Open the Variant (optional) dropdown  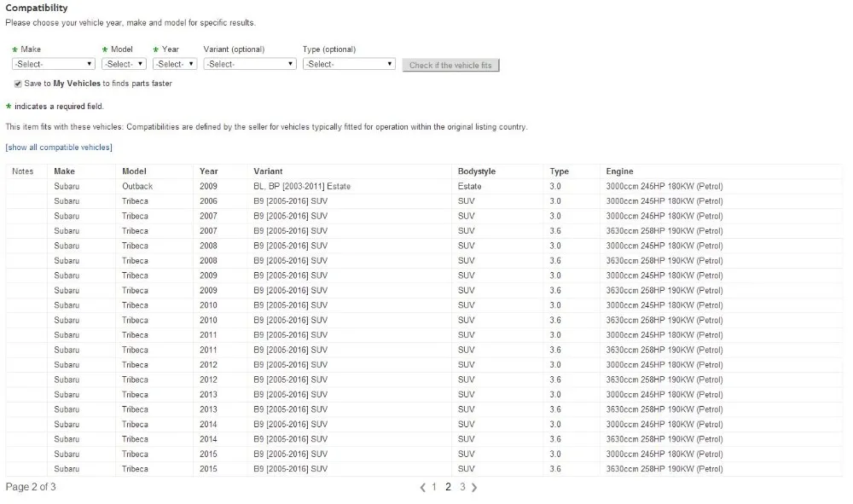click(250, 64)
